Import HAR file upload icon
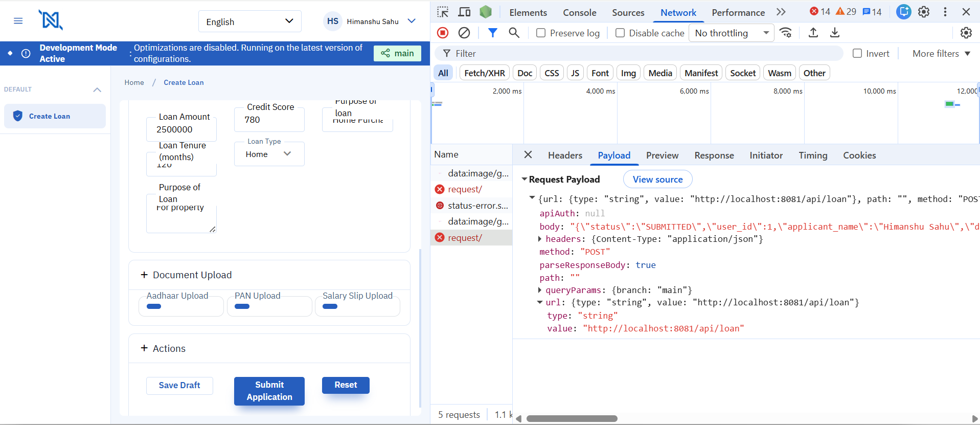This screenshot has width=980, height=425. 813,33
